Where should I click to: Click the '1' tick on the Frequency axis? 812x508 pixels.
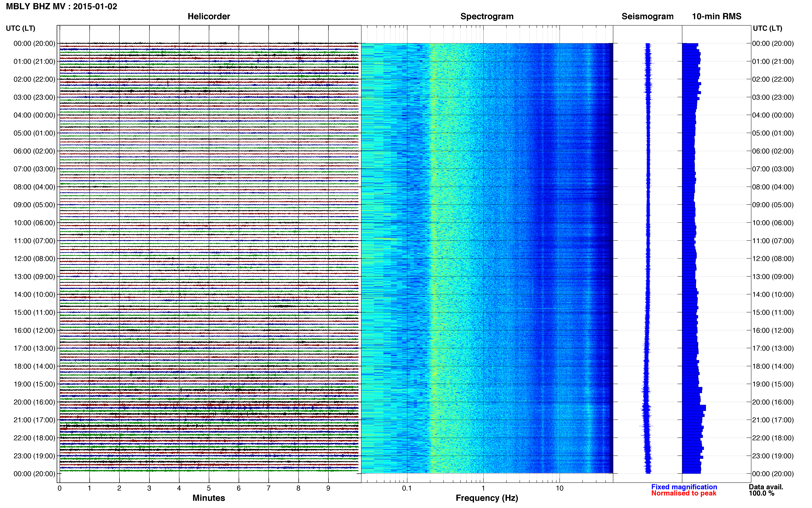click(x=483, y=488)
